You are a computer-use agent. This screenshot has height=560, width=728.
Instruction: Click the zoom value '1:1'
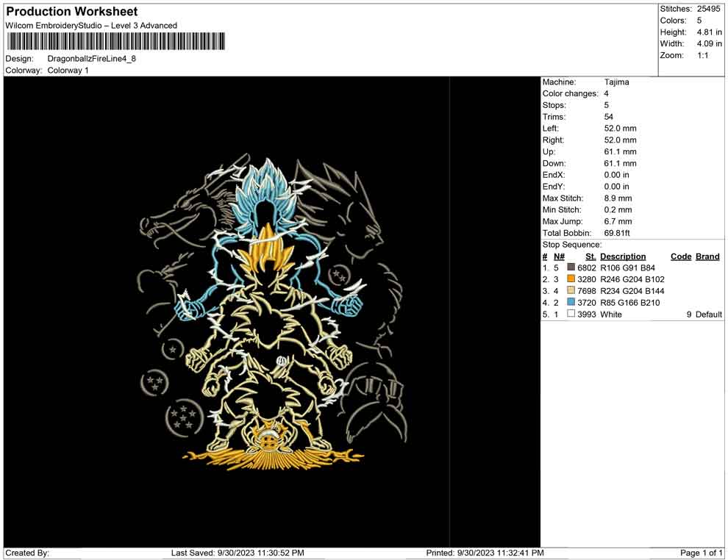tap(703, 55)
